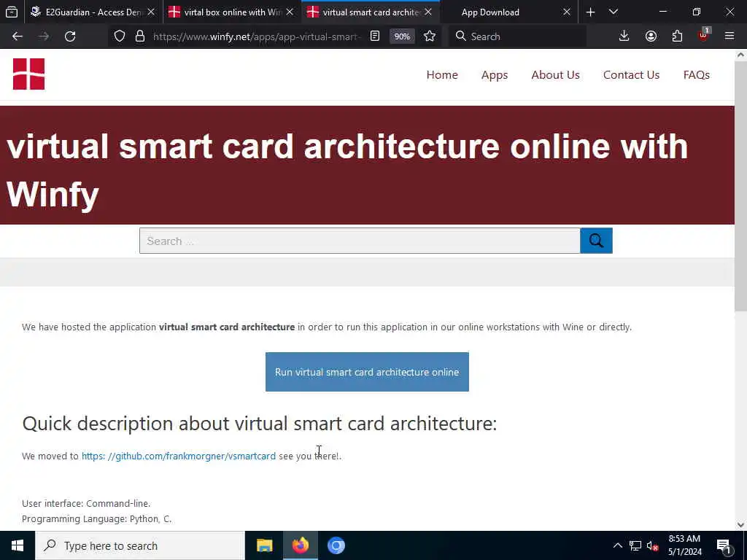Close the App Download tab
The image size is (747, 560).
[x=566, y=12]
